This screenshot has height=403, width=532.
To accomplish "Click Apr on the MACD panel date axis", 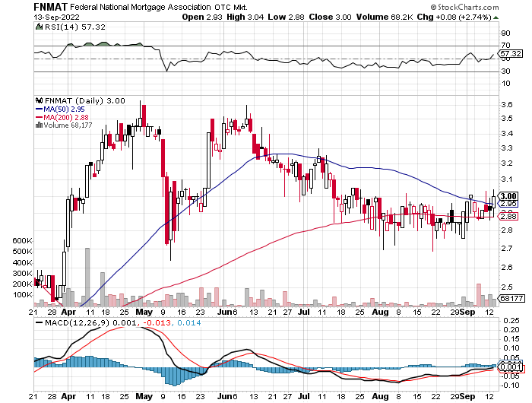I will (69, 396).
